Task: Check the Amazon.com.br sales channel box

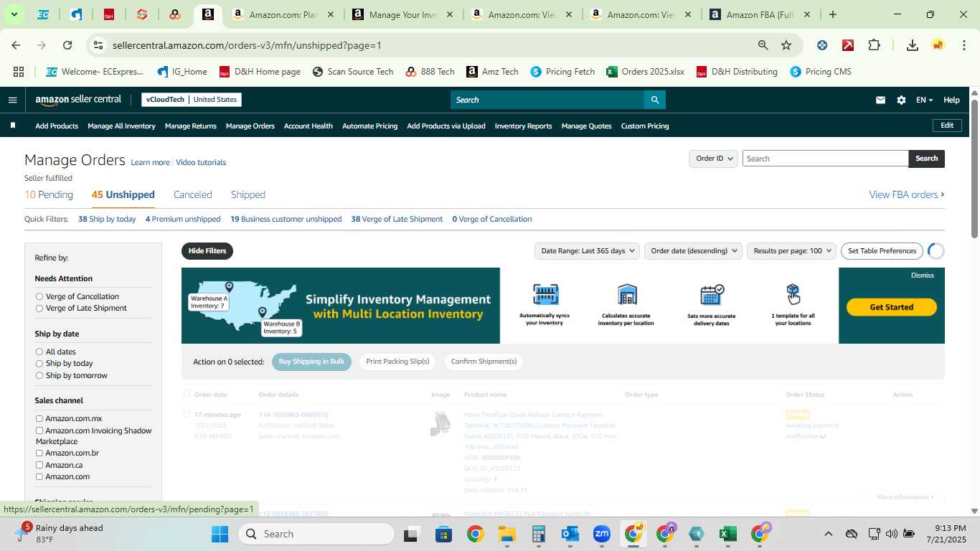Action: pos(39,453)
